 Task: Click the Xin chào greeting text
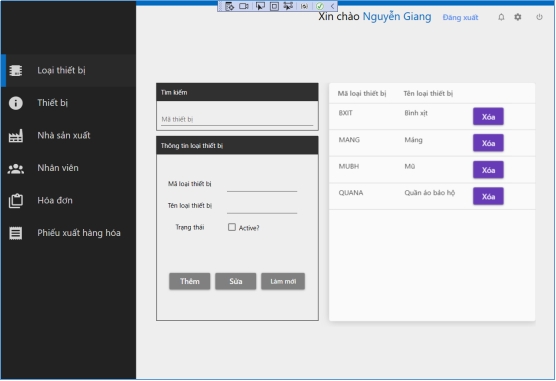[339, 17]
